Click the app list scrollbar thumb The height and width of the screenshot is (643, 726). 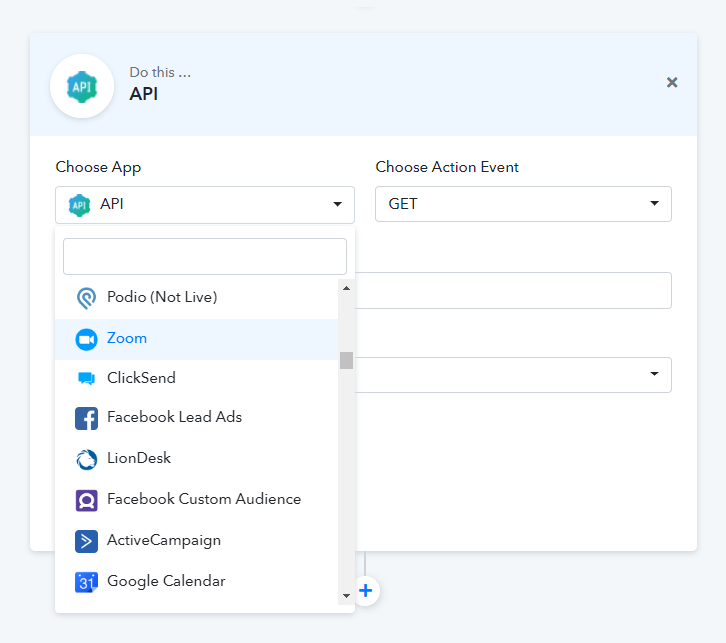click(346, 360)
